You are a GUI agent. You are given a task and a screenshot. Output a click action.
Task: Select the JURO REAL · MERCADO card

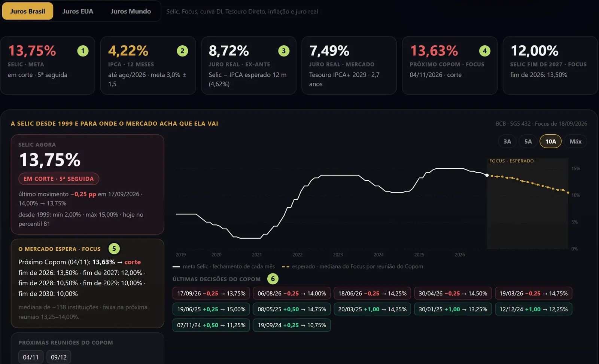coord(349,65)
